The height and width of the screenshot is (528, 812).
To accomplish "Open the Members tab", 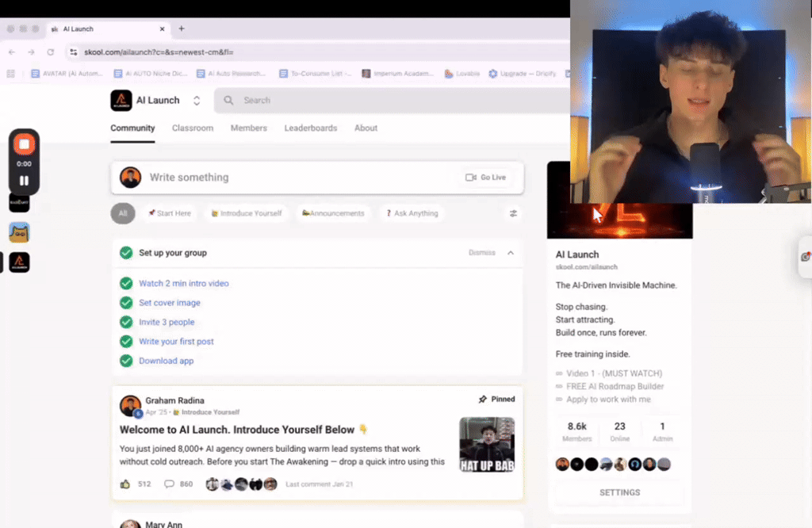I will pyautogui.click(x=248, y=128).
